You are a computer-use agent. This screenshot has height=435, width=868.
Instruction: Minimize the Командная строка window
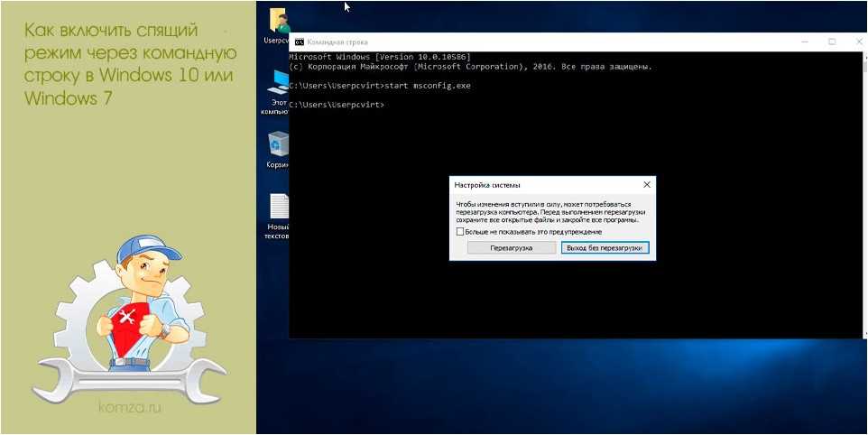click(x=806, y=42)
